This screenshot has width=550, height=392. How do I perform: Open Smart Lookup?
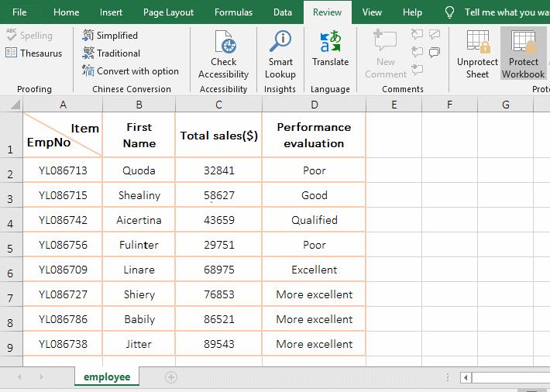pos(280,54)
